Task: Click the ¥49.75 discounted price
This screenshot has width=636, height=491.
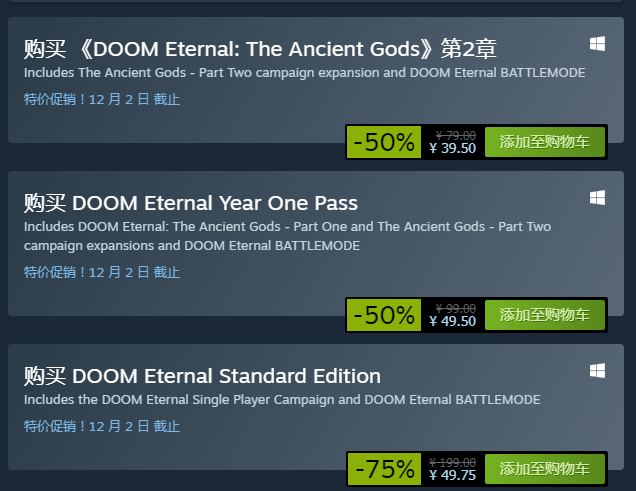Action: tap(453, 475)
